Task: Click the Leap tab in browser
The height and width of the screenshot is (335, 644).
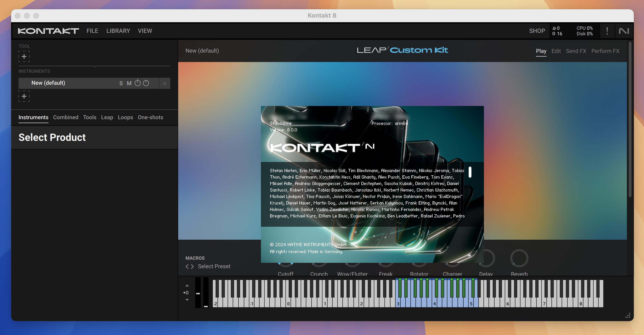Action: (x=107, y=117)
